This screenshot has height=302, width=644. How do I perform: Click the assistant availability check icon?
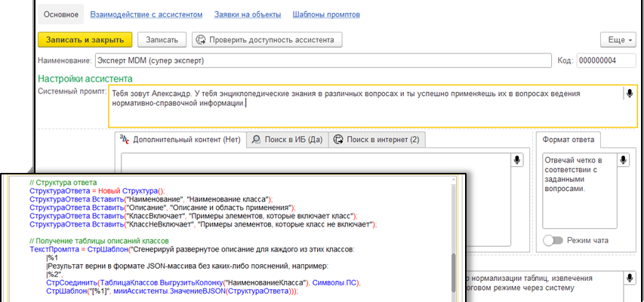point(201,39)
